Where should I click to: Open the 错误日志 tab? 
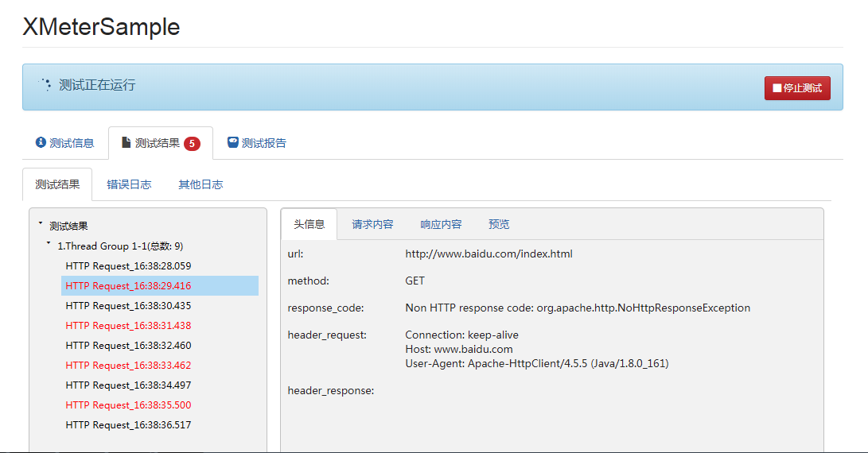(x=129, y=184)
